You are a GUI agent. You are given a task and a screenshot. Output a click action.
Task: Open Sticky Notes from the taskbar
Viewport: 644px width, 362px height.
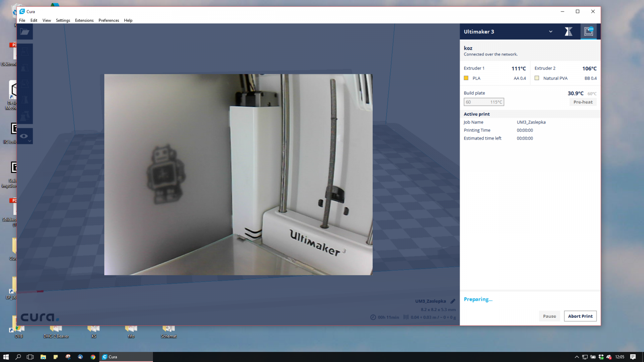tap(56, 357)
